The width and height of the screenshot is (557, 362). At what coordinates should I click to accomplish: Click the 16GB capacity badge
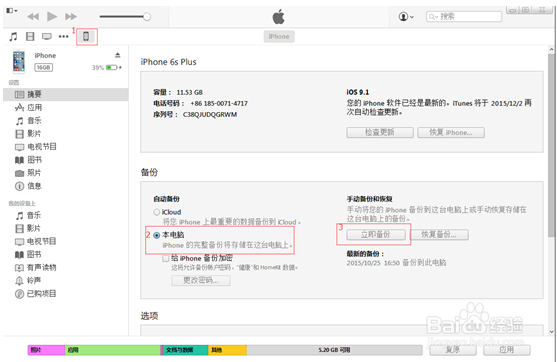pos(43,67)
